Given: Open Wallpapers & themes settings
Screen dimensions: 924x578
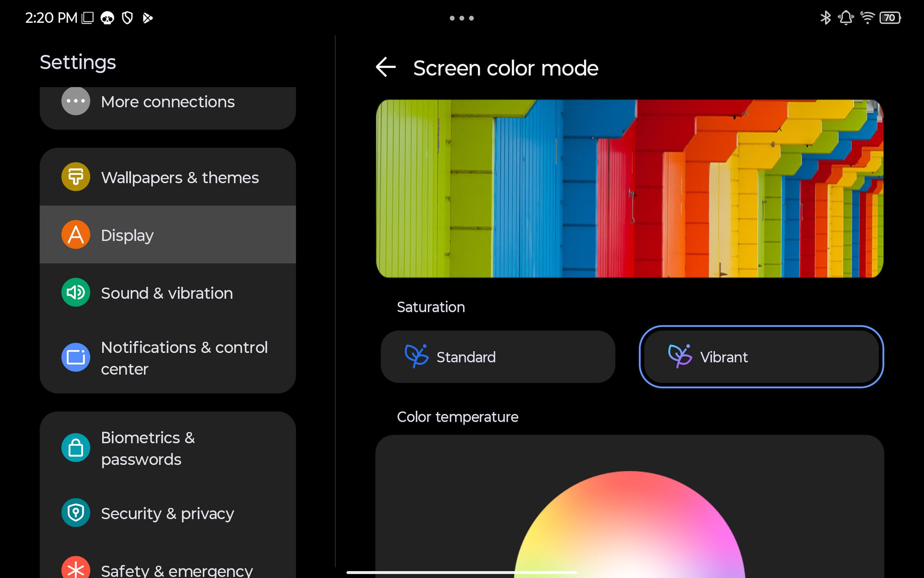Looking at the screenshot, I should click(179, 177).
